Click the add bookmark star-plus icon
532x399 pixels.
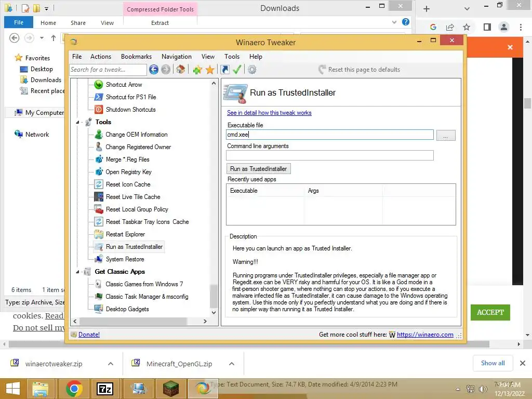pyautogui.click(x=197, y=70)
